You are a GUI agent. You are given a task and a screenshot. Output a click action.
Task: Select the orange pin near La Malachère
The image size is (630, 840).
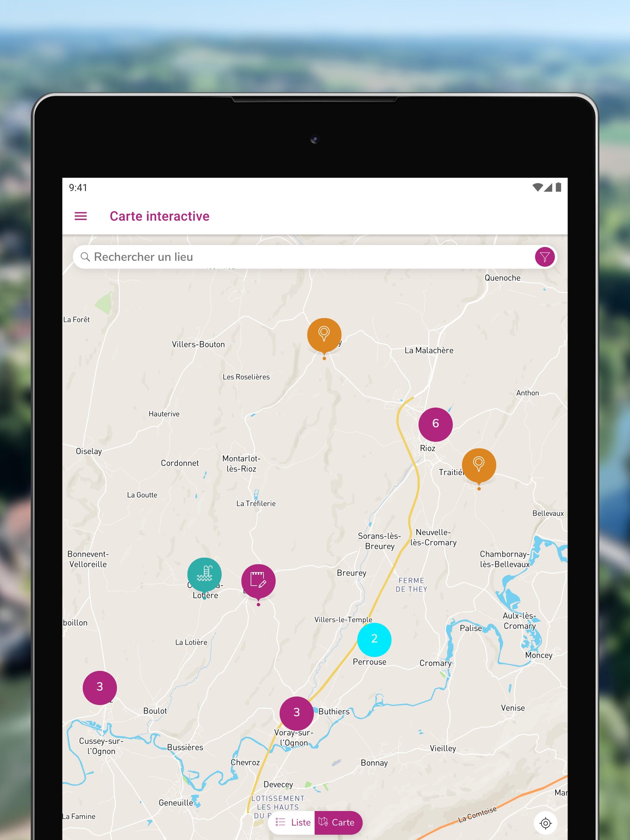[x=324, y=336]
